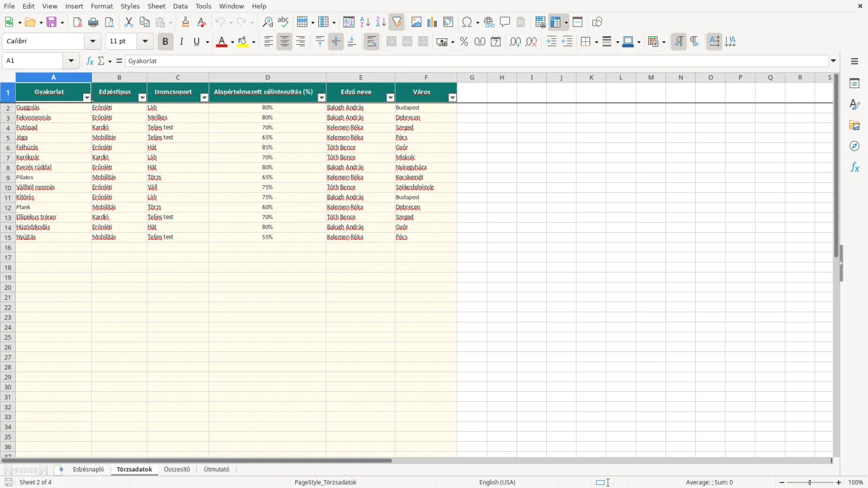Image resolution: width=868 pixels, height=488 pixels.
Task: Switch to the Edzésnapló sheet tab
Action: 88,469
